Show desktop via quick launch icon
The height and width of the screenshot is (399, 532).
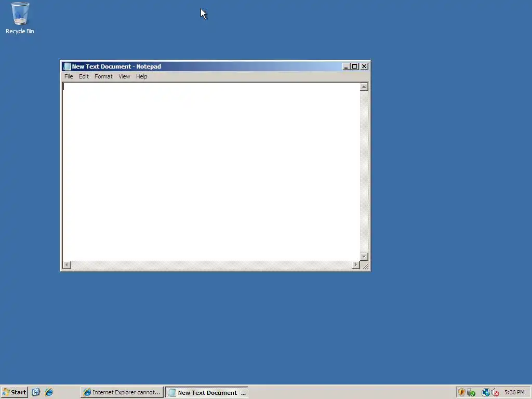tap(36, 392)
